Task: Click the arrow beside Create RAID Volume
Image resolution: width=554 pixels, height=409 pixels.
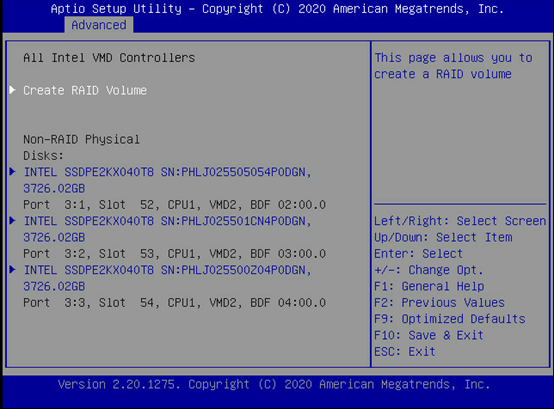Action: 13,90
